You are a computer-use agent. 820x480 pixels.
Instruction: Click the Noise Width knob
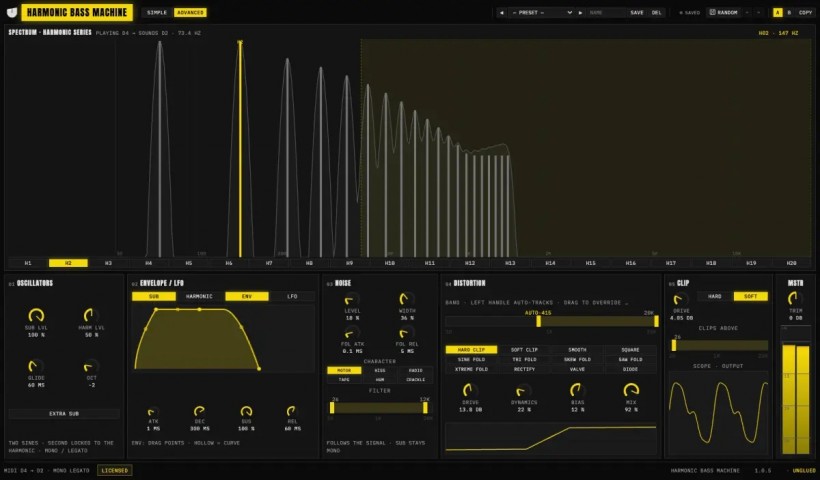(407, 300)
